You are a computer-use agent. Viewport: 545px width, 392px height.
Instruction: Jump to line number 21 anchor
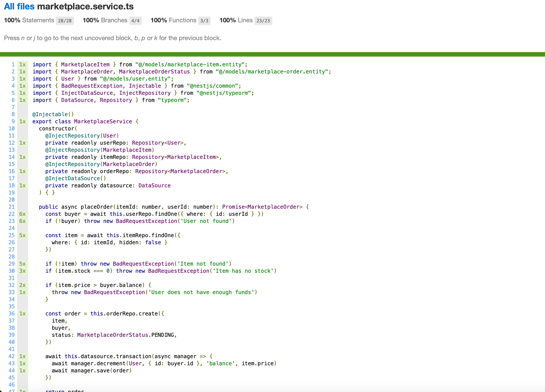(11, 207)
